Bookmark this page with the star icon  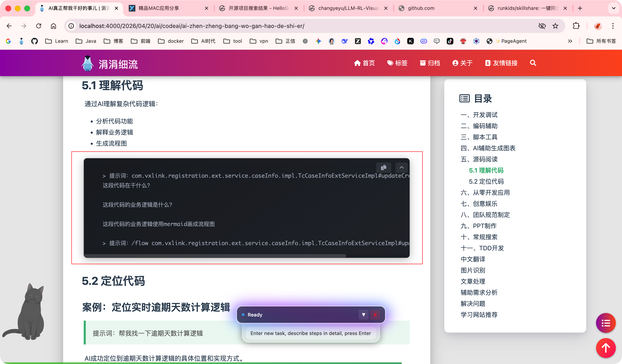555,26
